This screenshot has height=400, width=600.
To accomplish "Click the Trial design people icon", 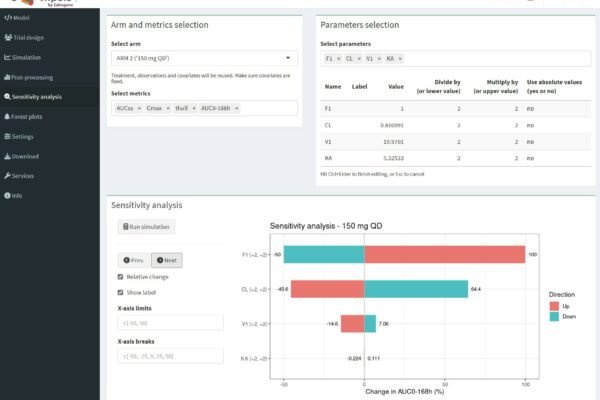I will click(7, 37).
